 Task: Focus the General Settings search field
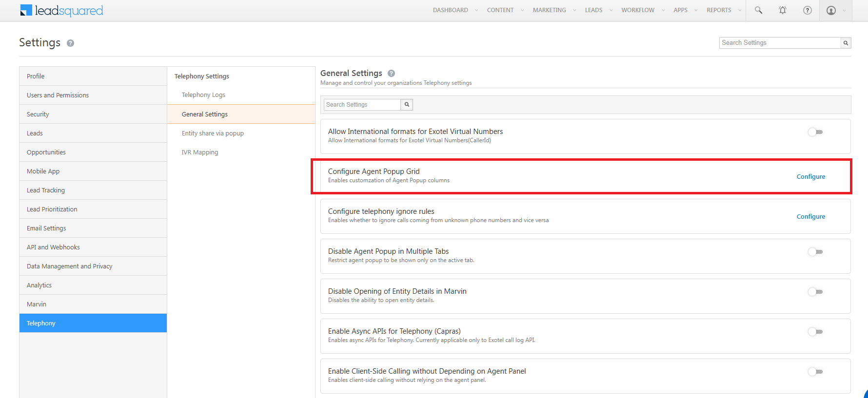pyautogui.click(x=362, y=105)
